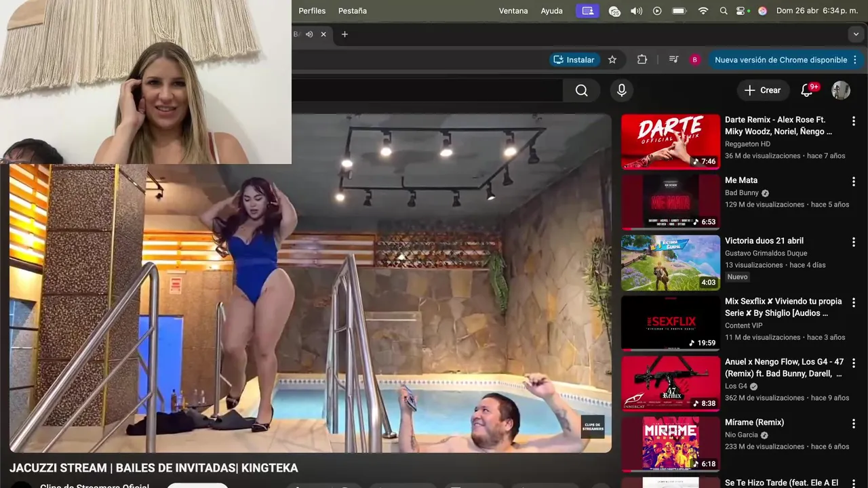Click the YouTube search magnifier button
868x488 pixels.
pos(581,90)
